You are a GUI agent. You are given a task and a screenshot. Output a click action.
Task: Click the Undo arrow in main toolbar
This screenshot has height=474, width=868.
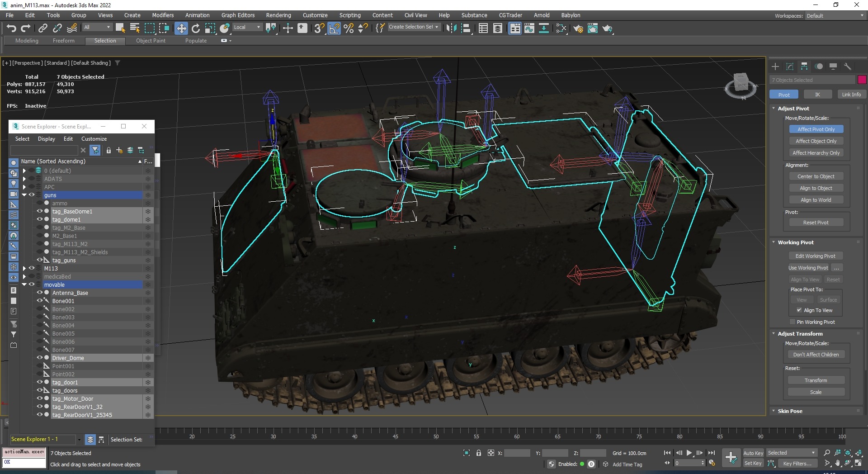(x=11, y=28)
